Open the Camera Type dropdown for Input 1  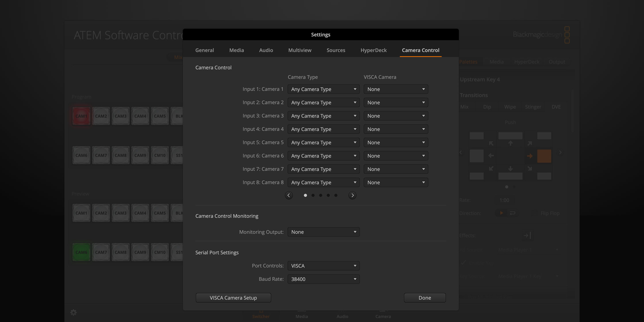pyautogui.click(x=323, y=89)
